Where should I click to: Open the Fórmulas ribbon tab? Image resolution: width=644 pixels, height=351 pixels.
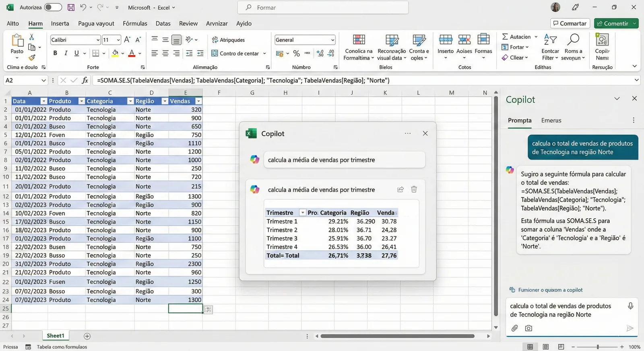coord(135,23)
